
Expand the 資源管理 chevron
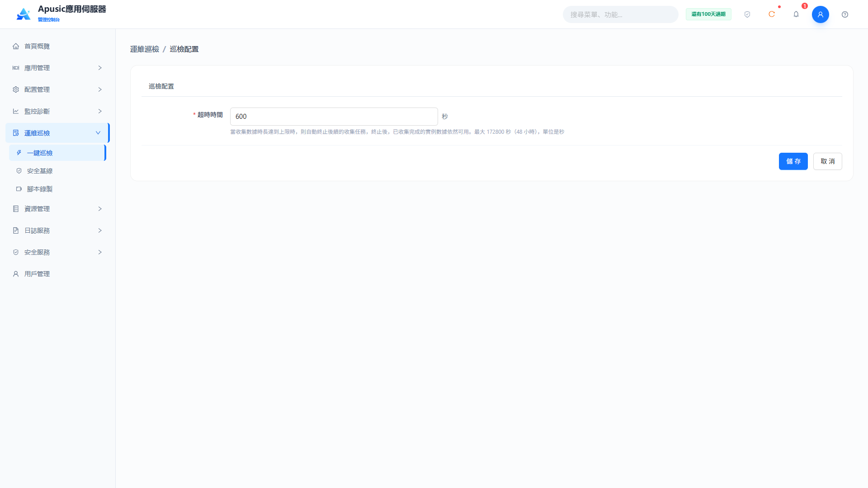[x=100, y=209]
